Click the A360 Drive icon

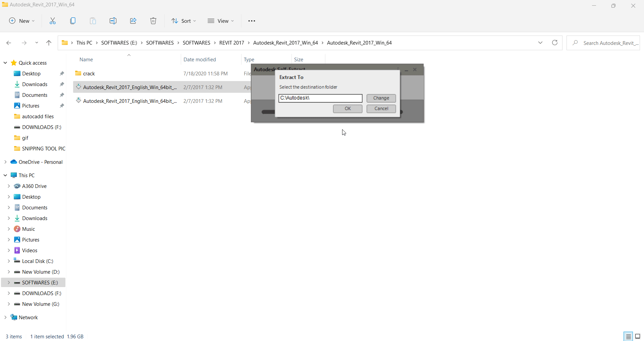click(17, 186)
